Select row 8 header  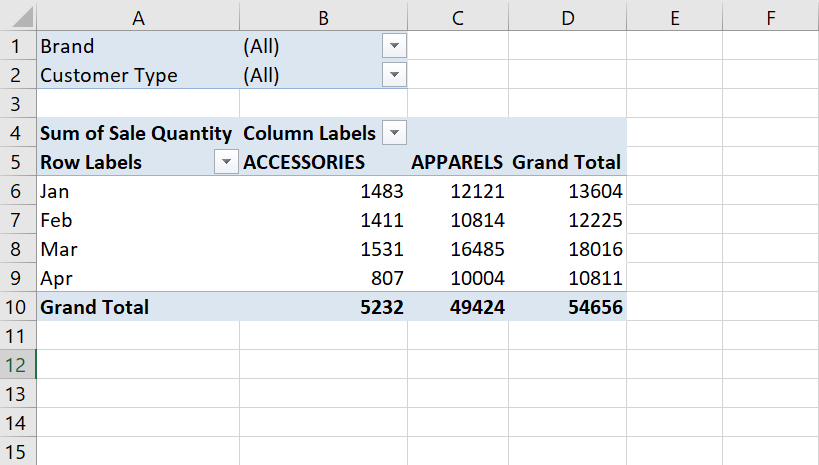16,249
